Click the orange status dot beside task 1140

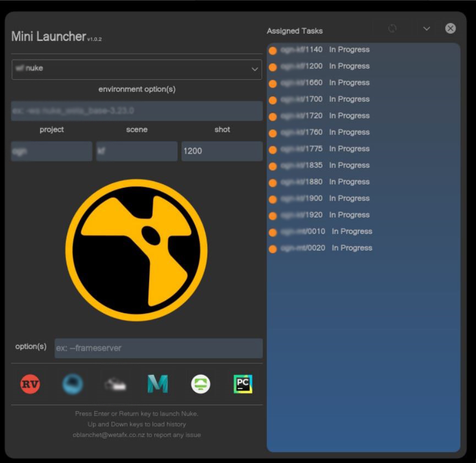[x=273, y=50]
